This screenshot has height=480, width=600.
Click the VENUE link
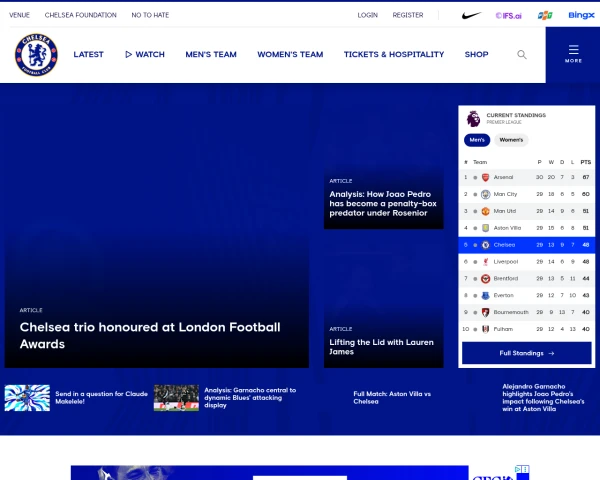19,15
